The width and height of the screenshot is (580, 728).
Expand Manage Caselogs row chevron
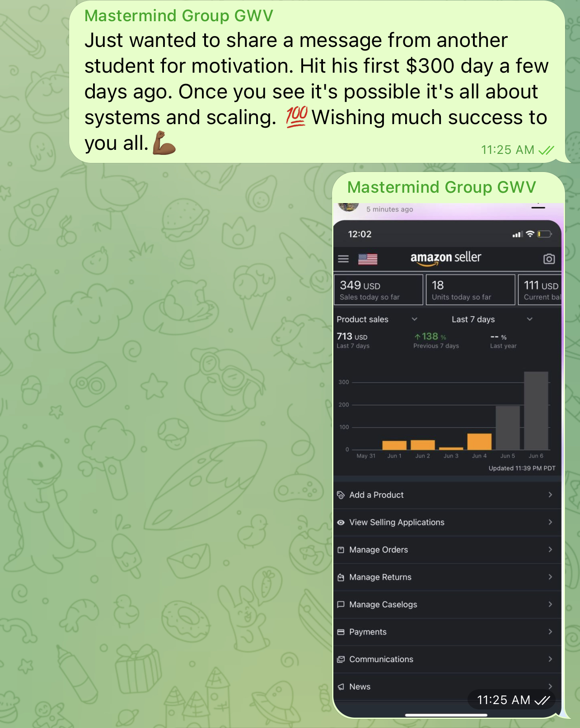coord(550,604)
